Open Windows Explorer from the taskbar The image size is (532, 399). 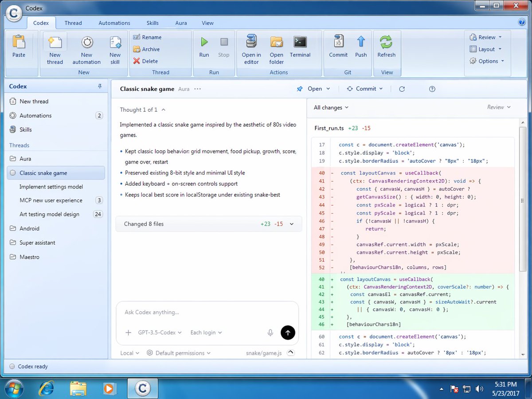click(78, 388)
